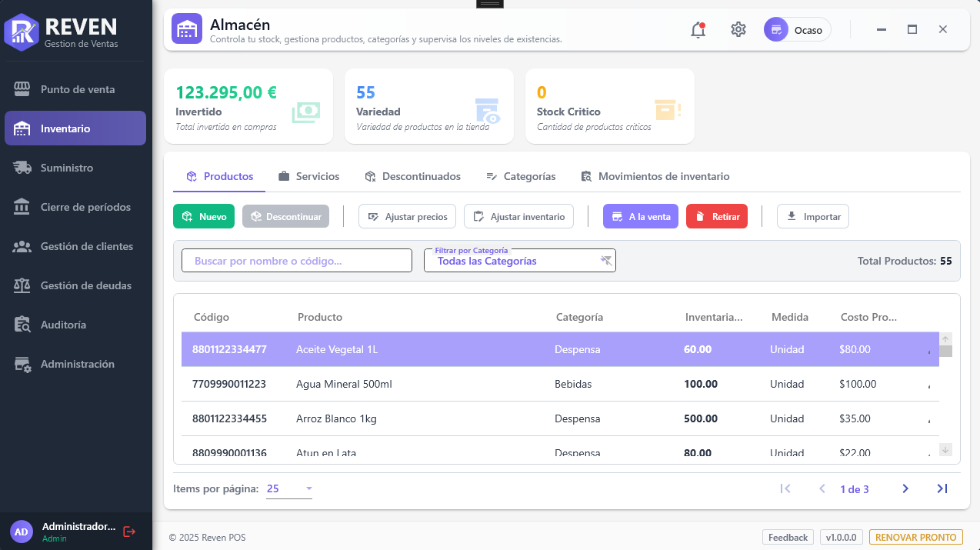Open the notifications bell icon
Screen dimensions: 980x550
click(x=698, y=30)
